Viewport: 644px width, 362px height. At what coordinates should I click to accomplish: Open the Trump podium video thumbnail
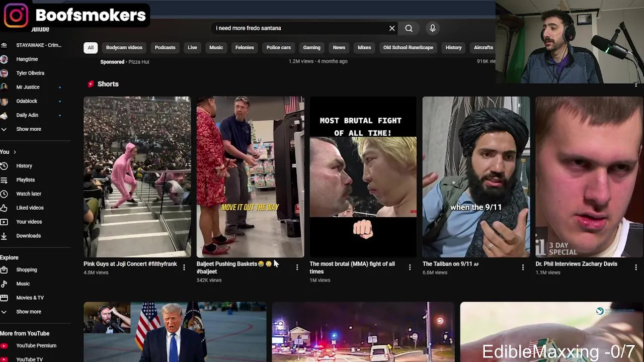(x=175, y=332)
